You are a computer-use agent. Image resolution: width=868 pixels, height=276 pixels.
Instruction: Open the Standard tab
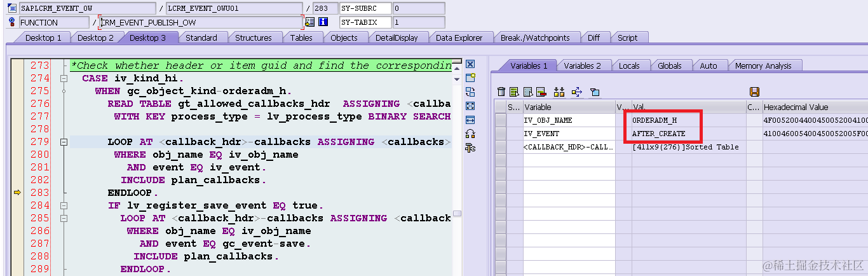click(x=201, y=38)
